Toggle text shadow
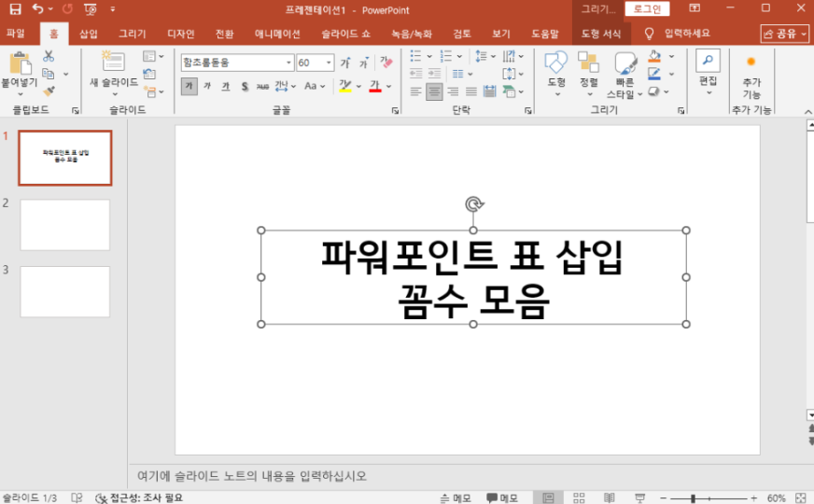 pos(245,86)
